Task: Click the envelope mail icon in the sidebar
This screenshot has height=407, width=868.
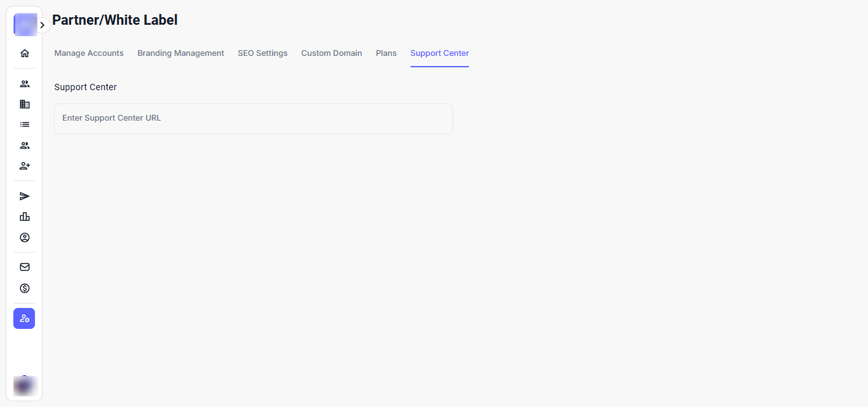Action: click(25, 267)
